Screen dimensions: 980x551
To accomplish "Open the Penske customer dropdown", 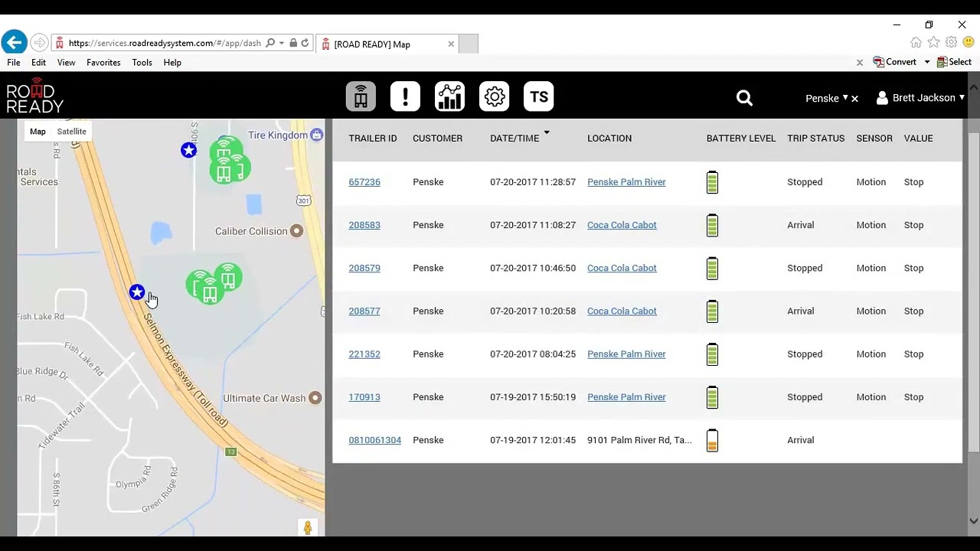I will tap(827, 98).
